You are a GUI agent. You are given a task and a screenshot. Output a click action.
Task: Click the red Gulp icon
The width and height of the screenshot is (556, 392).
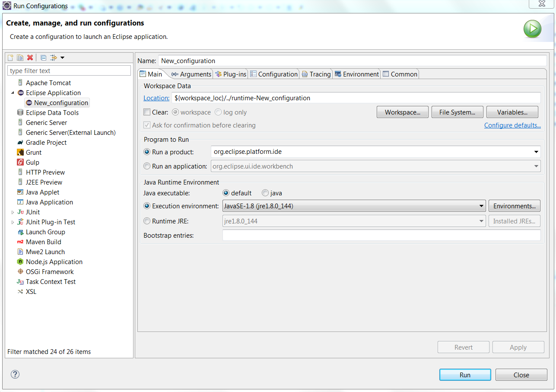click(20, 162)
